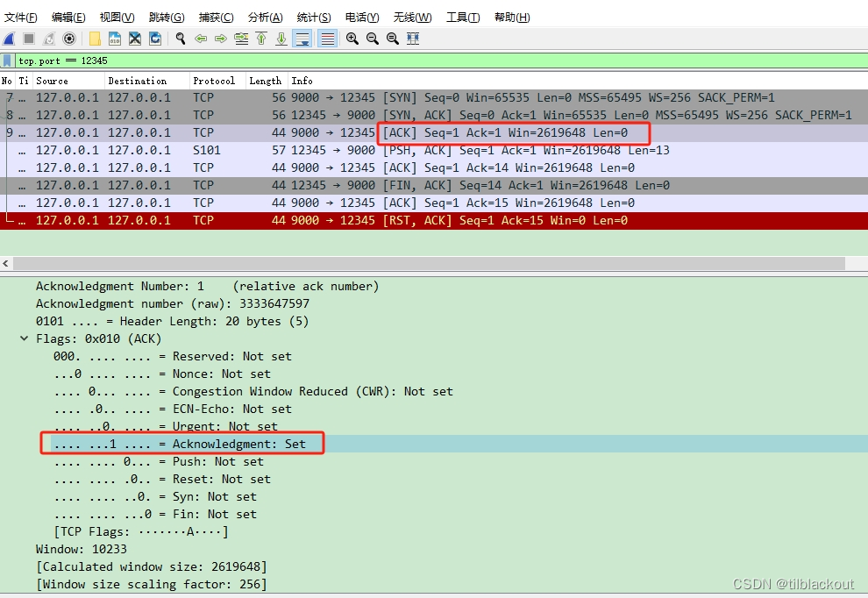868x598 pixels.
Task: Select the S101 protocol packet row
Action: tap(434, 151)
